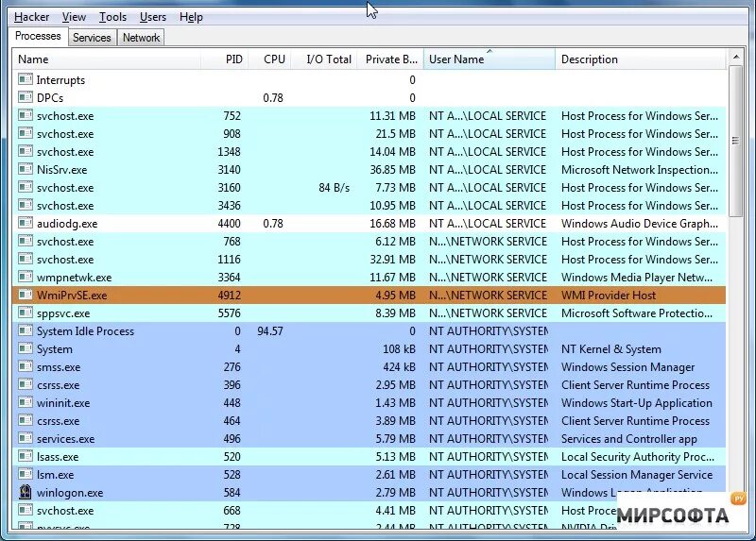Image resolution: width=756 pixels, height=541 pixels.
Task: Click the wmpnetwk.exe process icon
Action: (x=26, y=277)
